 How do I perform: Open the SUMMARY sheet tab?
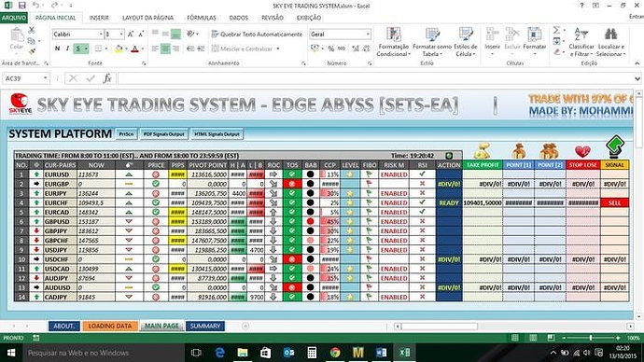(205, 326)
